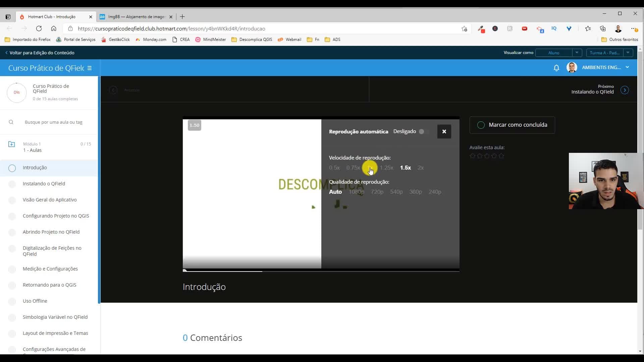Viewport: 644px width, 362px height.
Task: Select 1080p playback quality
Action: (356, 192)
